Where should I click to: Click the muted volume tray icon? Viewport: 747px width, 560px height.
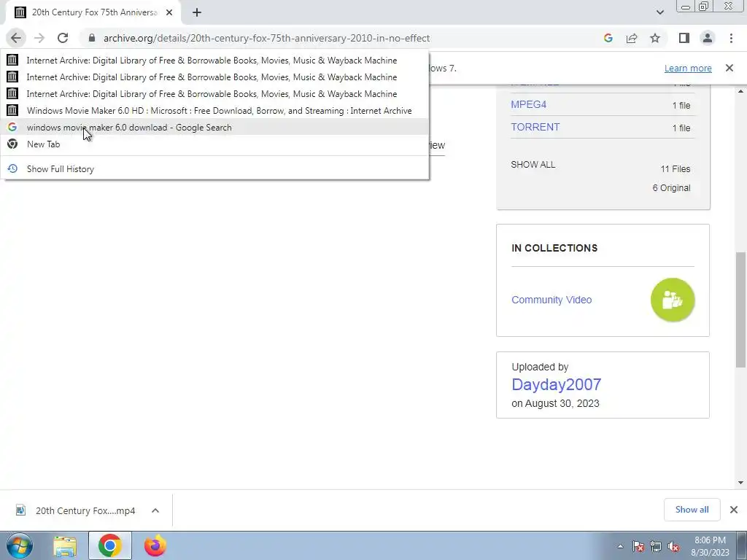(673, 546)
